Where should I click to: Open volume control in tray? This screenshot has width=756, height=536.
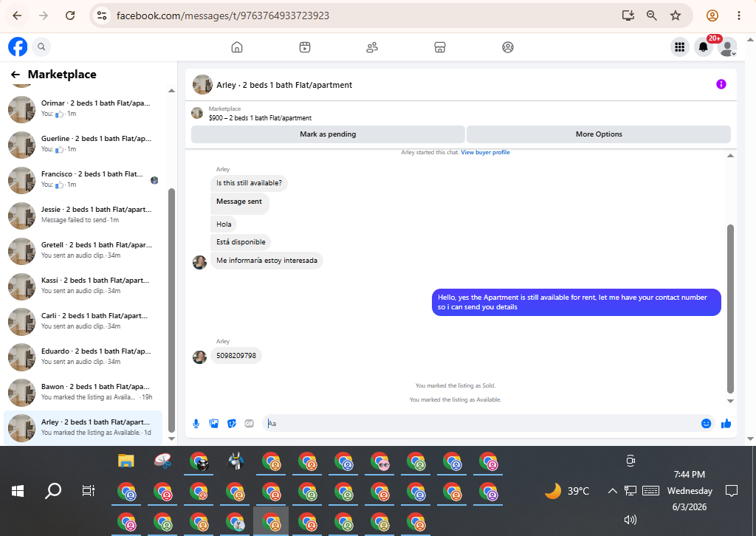(630, 520)
